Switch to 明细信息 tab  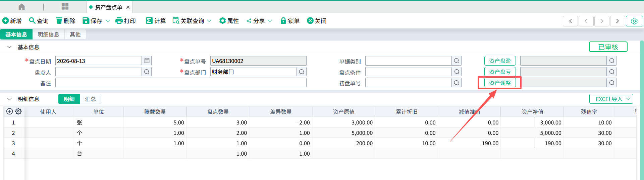click(48, 34)
